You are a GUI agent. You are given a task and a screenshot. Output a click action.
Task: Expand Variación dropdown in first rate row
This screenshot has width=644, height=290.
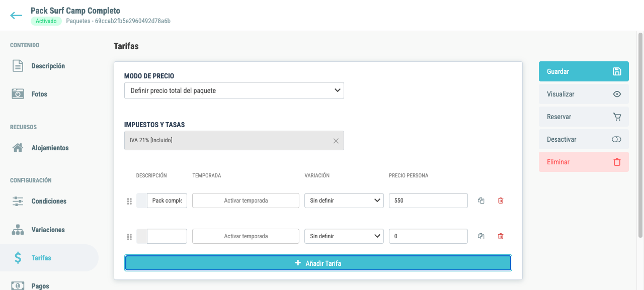[344, 201]
